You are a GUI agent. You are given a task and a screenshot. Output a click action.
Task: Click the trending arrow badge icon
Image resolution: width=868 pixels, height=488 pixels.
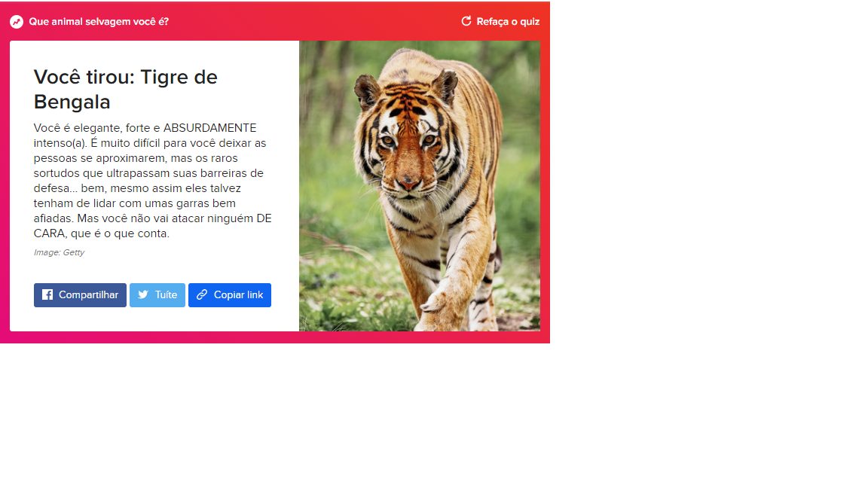click(17, 22)
